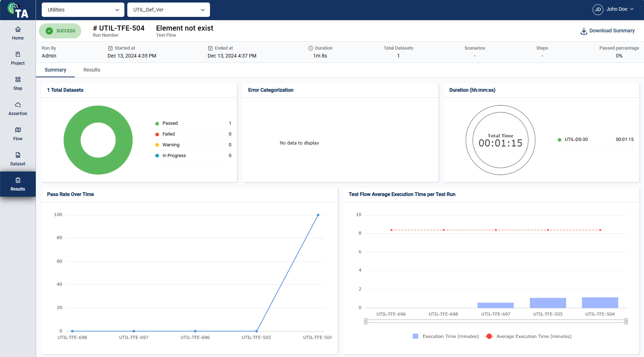Open the Home sidebar icon
The height and width of the screenshot is (357, 644).
pyautogui.click(x=18, y=29)
